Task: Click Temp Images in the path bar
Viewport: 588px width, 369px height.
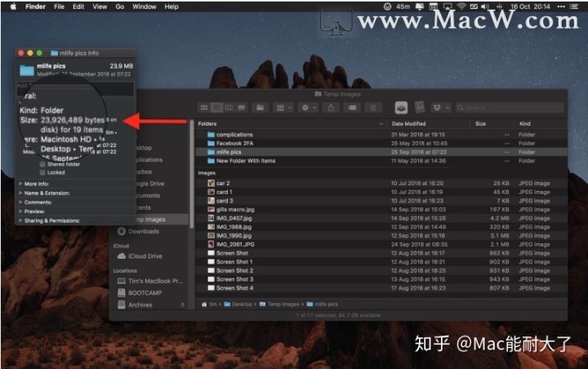Action: tap(279, 305)
